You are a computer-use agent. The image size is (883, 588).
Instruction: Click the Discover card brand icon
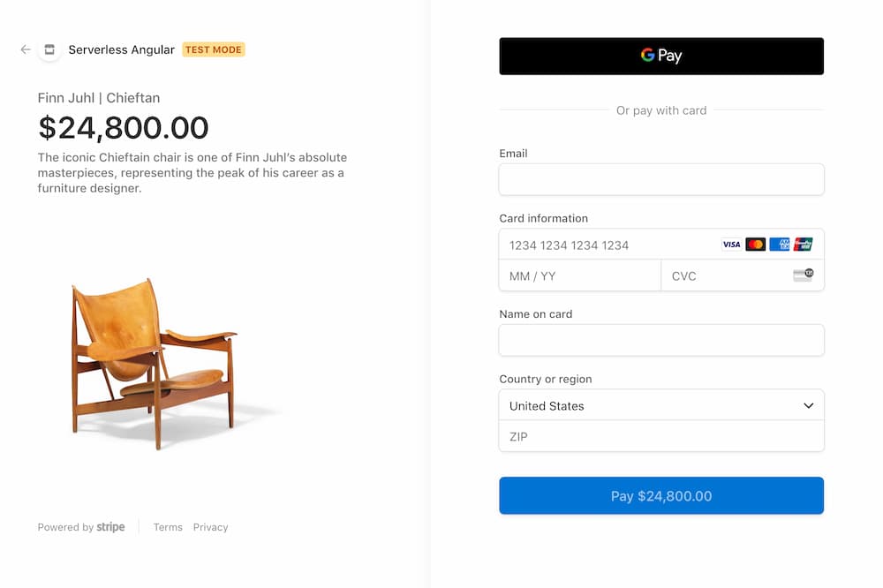click(x=803, y=244)
